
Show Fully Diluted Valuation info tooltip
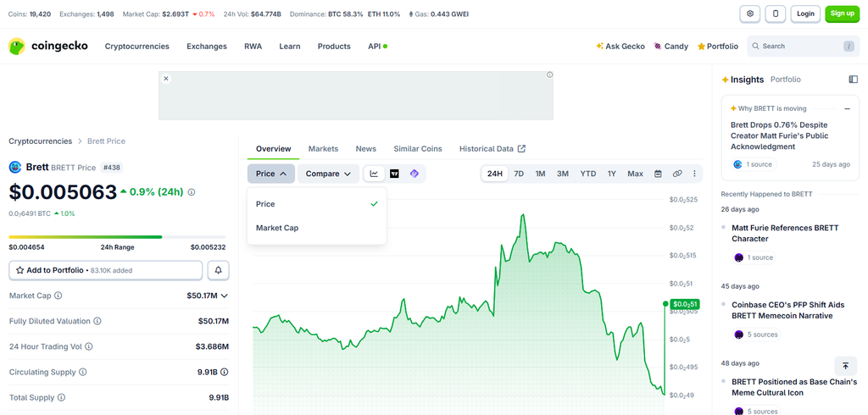pyautogui.click(x=97, y=321)
